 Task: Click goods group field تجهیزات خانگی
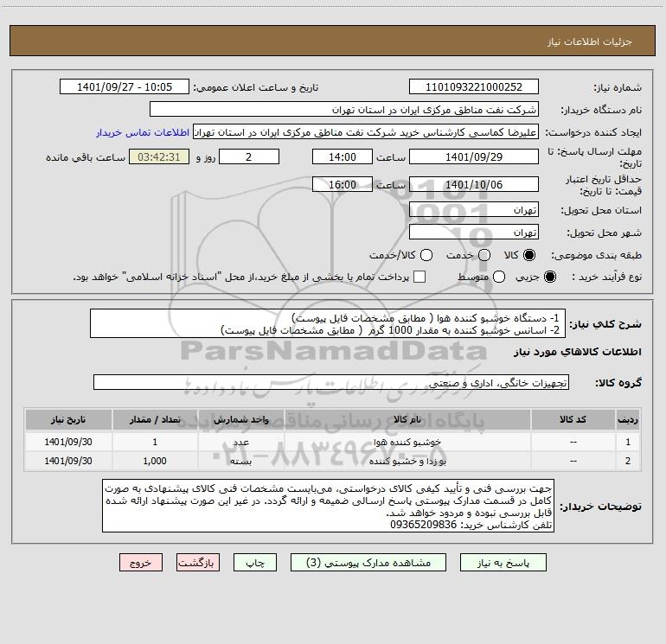coord(331,382)
